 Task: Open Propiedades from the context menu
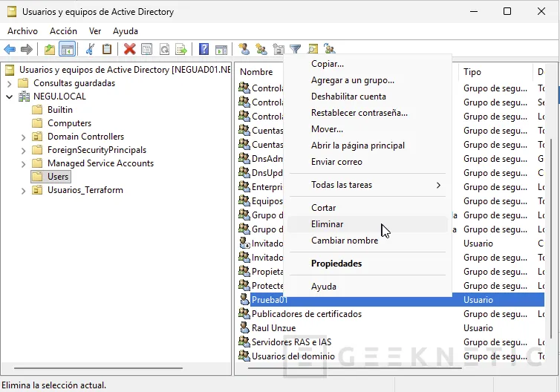(x=368, y=264)
